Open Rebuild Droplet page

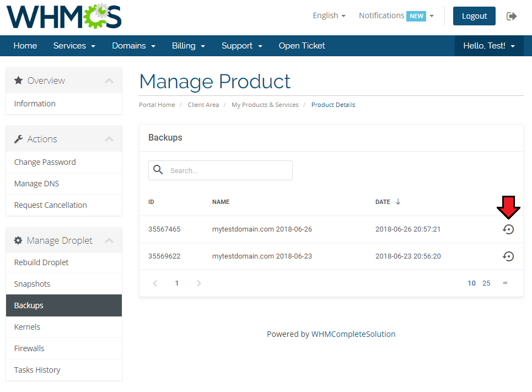64,262
